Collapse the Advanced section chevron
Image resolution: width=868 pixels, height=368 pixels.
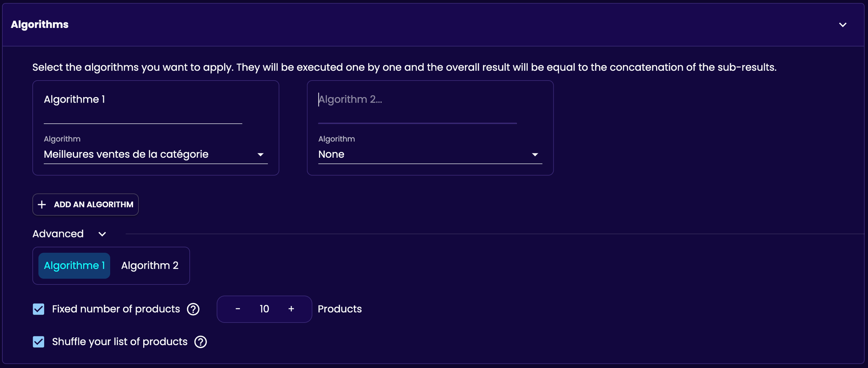click(x=102, y=234)
